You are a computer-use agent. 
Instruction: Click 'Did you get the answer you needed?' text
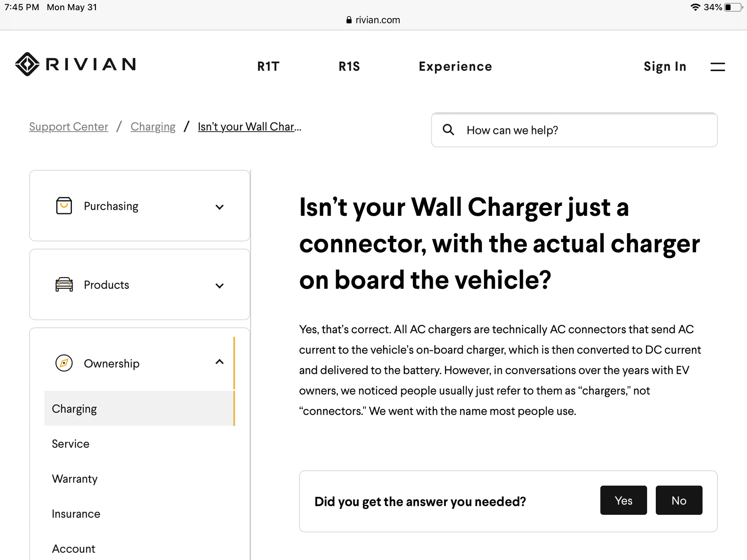(420, 501)
